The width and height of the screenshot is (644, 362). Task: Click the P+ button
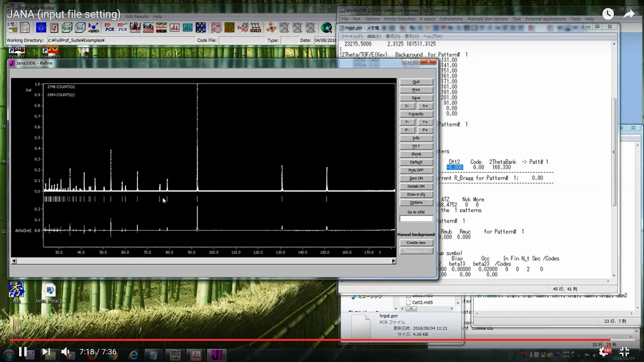pyautogui.click(x=425, y=130)
